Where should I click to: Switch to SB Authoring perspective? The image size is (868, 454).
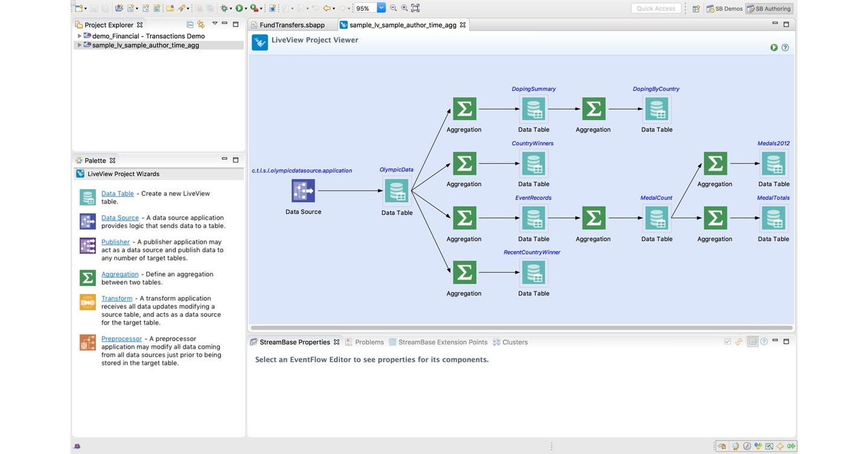(x=769, y=8)
